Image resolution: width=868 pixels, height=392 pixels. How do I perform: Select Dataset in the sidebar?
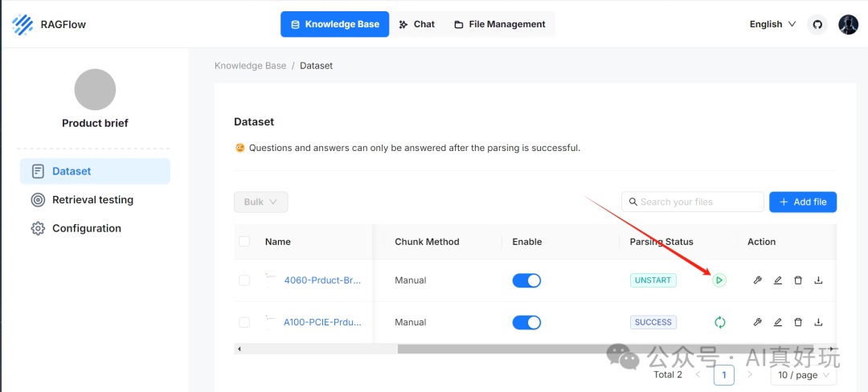[95, 171]
